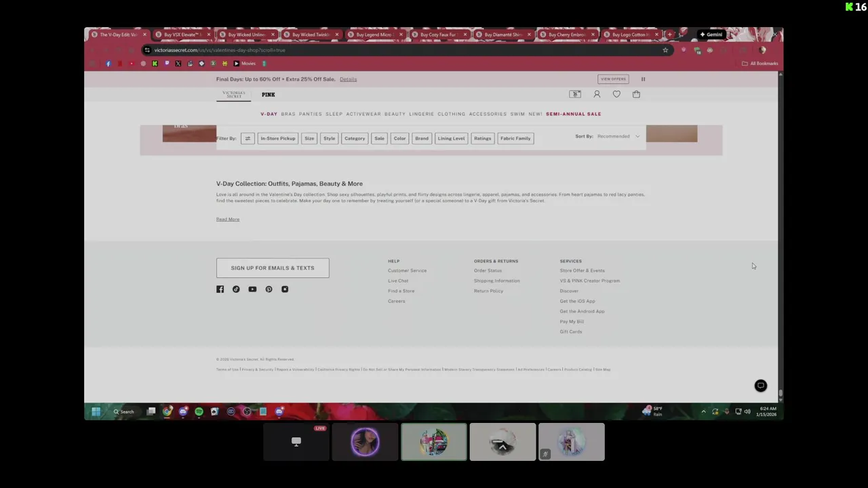Open the BRAS navigation menu
Screen dimensions: 868x488
288,114
